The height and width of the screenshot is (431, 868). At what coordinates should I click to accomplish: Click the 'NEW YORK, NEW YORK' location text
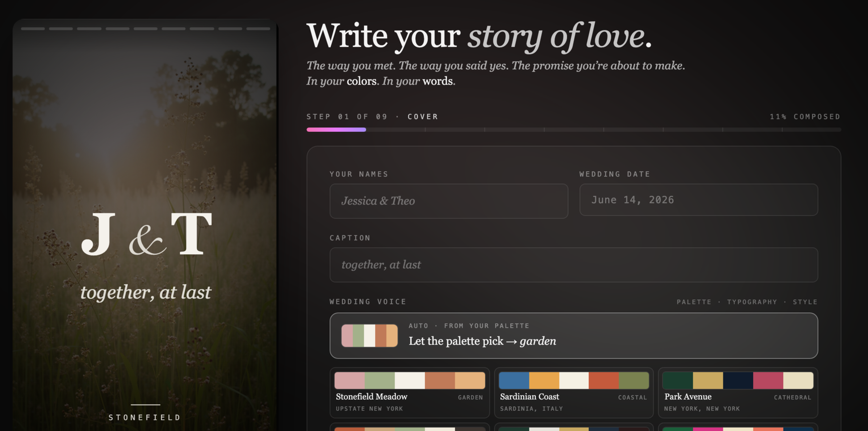702,409
